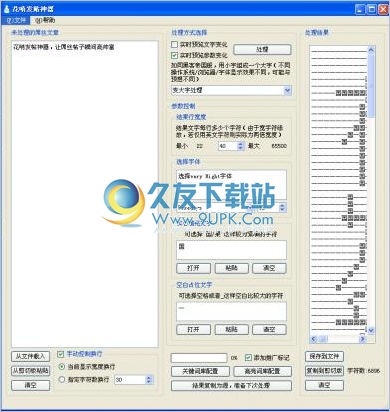390x412 pixels.
Task: Click the 空白占位文字 placeholder text box
Action: [x=231, y=311]
